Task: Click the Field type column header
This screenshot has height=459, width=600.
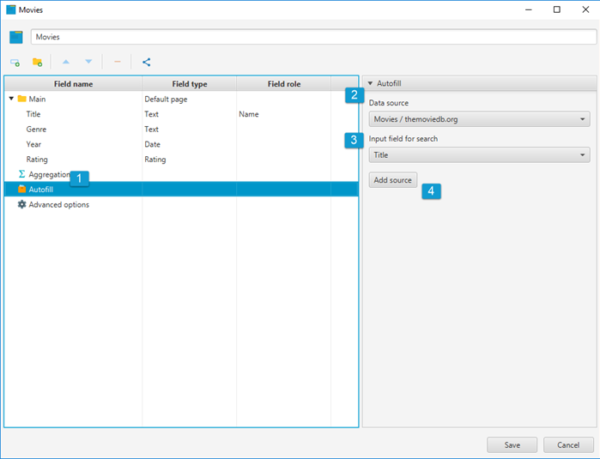Action: (189, 84)
